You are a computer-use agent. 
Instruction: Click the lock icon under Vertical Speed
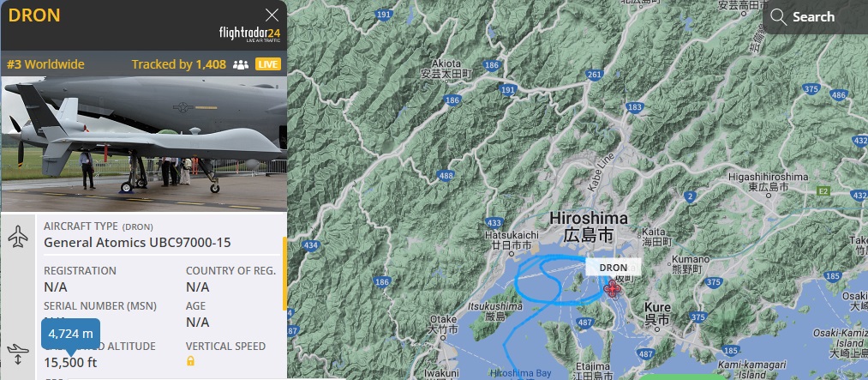click(x=190, y=361)
